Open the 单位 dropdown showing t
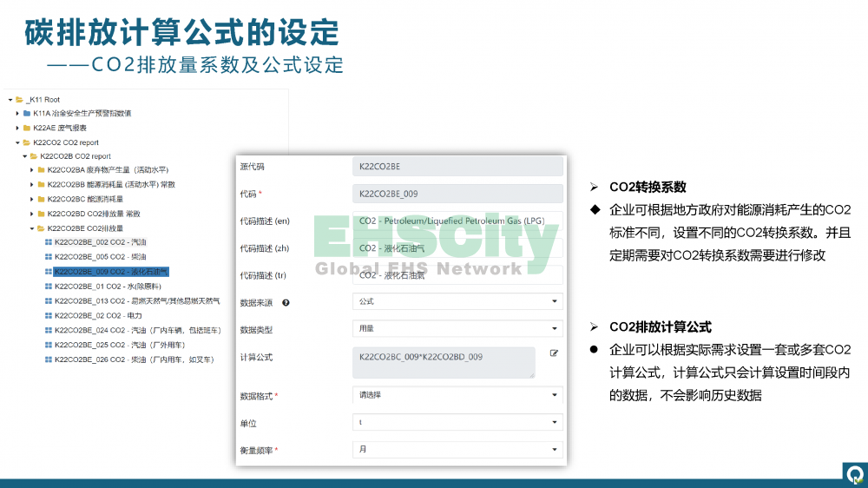This screenshot has height=488, width=868. tap(457, 423)
